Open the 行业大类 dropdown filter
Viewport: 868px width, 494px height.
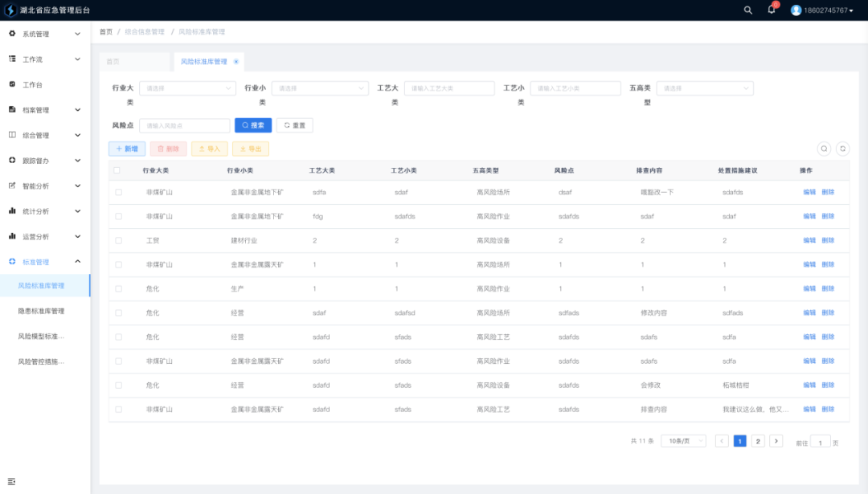186,88
